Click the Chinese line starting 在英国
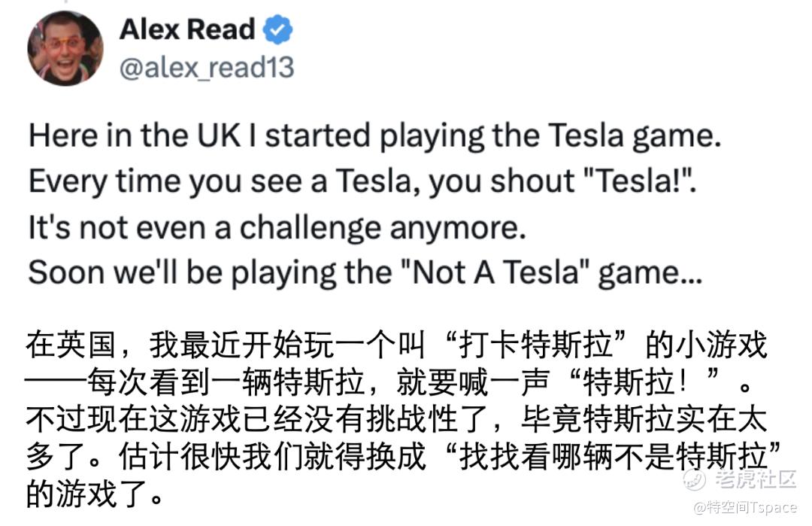This screenshot has width=812, height=526. pos(396,347)
